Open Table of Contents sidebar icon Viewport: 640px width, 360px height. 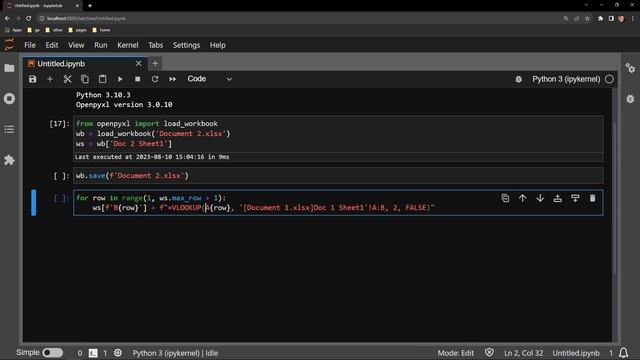pyautogui.click(x=9, y=129)
